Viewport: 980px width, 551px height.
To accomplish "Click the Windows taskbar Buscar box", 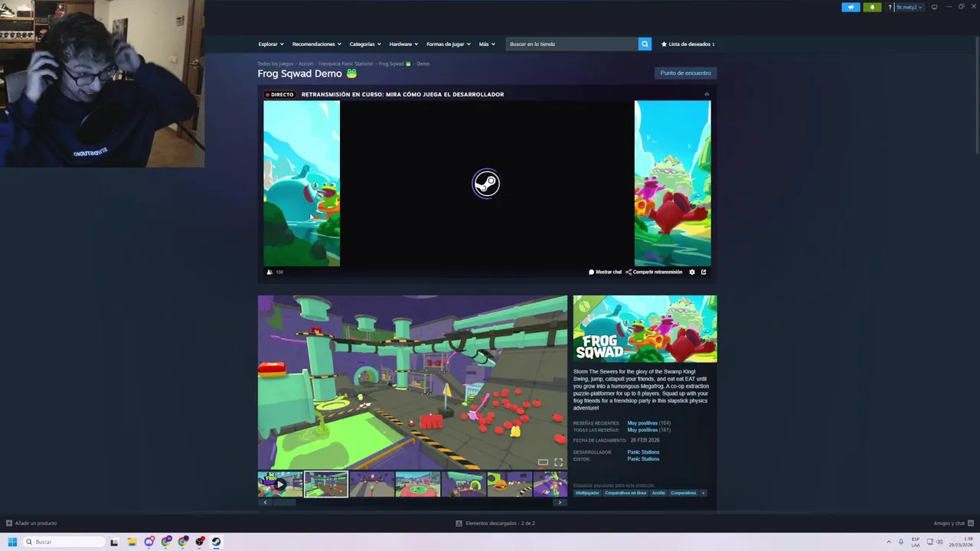I will [64, 542].
